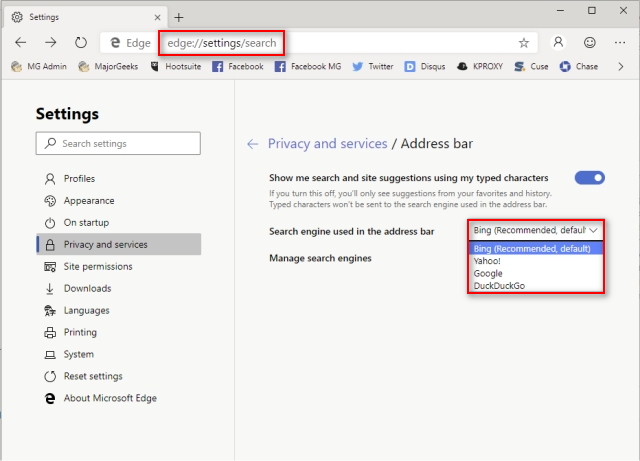This screenshot has width=640, height=461.
Task: Open Site permissions settings section
Action: click(x=118, y=266)
